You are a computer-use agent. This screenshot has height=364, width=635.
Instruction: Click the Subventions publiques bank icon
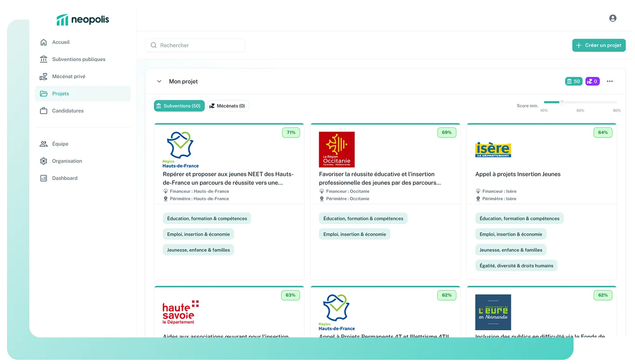[44, 60]
